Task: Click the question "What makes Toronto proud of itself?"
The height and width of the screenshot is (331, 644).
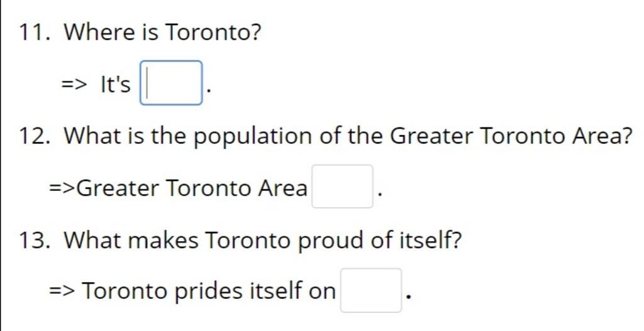Action: (x=262, y=240)
